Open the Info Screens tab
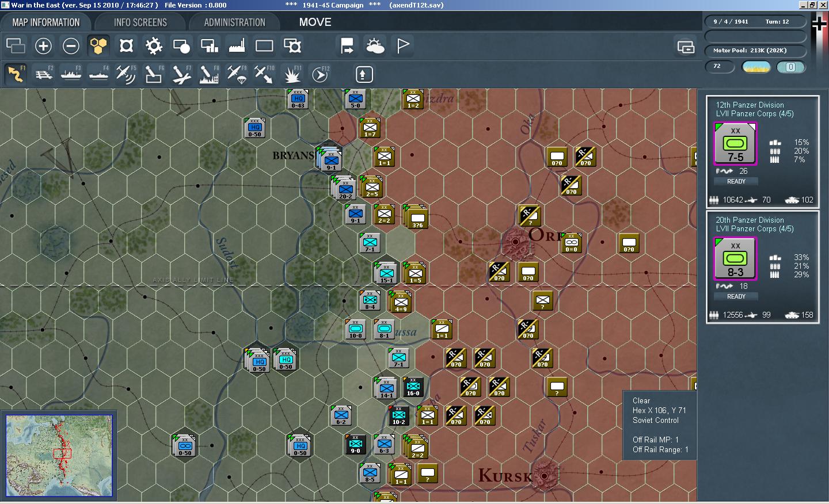Viewport: 829px width, 504px height. [x=140, y=22]
